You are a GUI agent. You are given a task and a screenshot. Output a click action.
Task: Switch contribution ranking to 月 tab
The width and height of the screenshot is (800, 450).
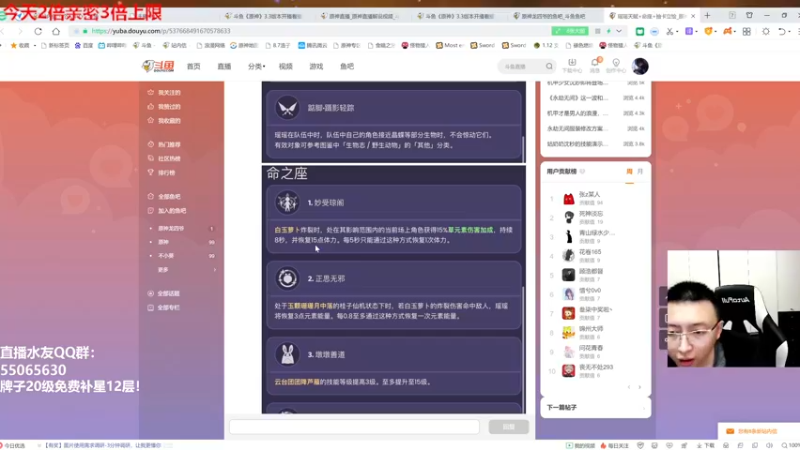(640, 172)
